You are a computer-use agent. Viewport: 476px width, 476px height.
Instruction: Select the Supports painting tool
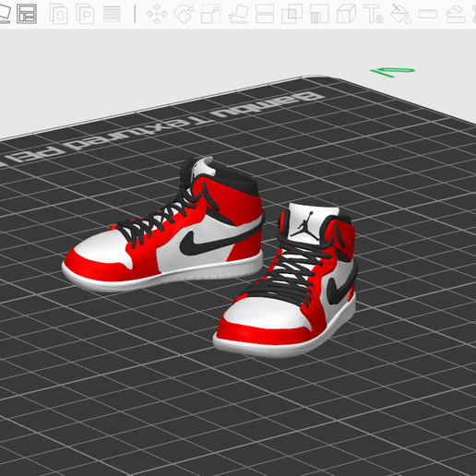(x=319, y=14)
